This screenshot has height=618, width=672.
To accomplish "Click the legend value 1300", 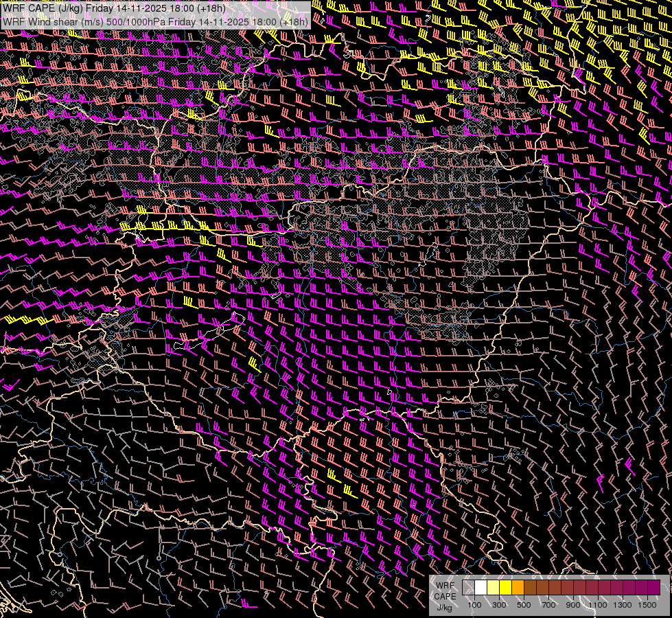I will coord(623,605).
